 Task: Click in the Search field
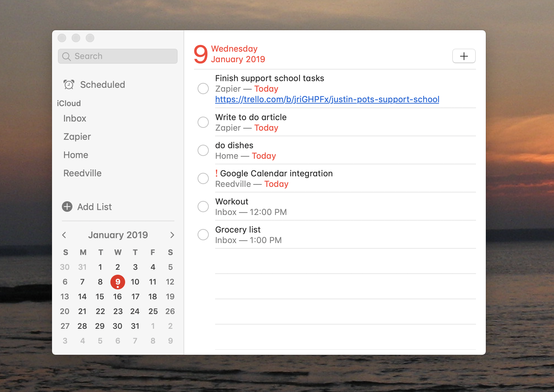(x=118, y=56)
